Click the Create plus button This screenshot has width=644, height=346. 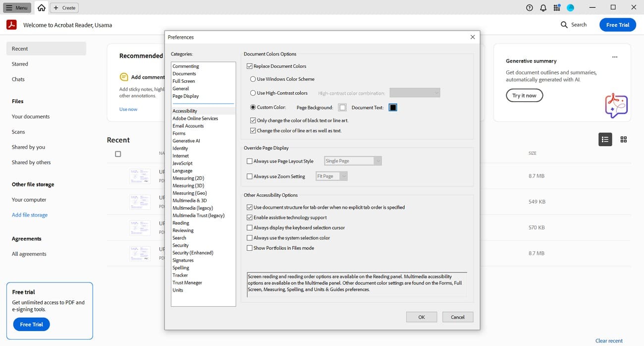pos(64,8)
